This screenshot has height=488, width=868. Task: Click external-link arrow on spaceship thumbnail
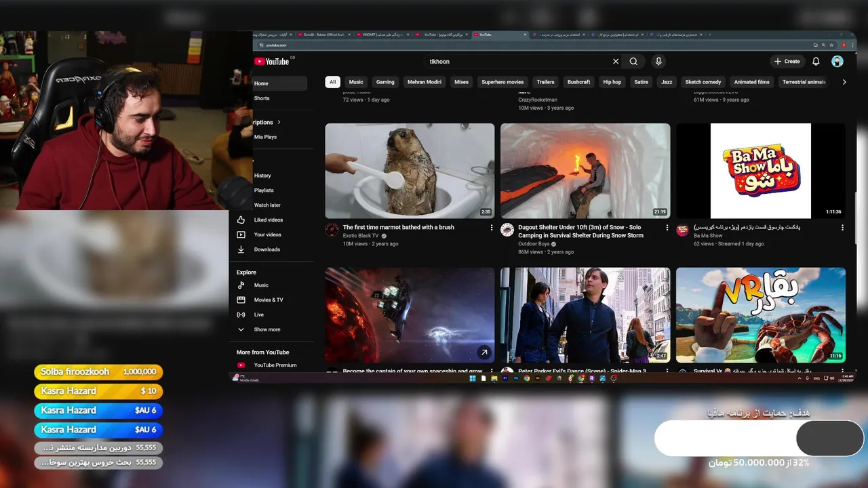tap(484, 352)
